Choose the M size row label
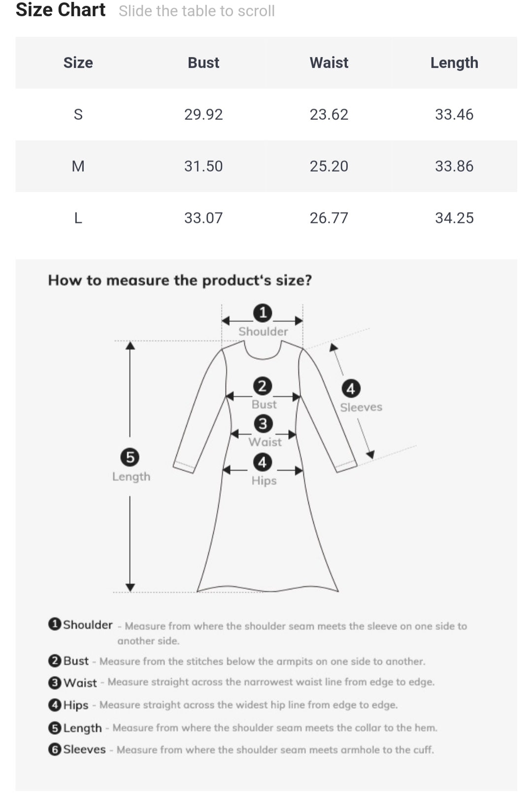Viewport: 532px width, 794px height. tap(78, 166)
